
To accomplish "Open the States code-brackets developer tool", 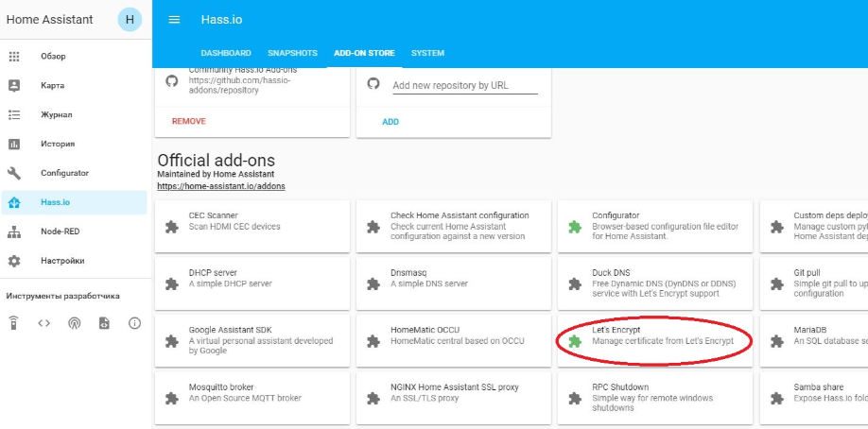I will (x=43, y=323).
